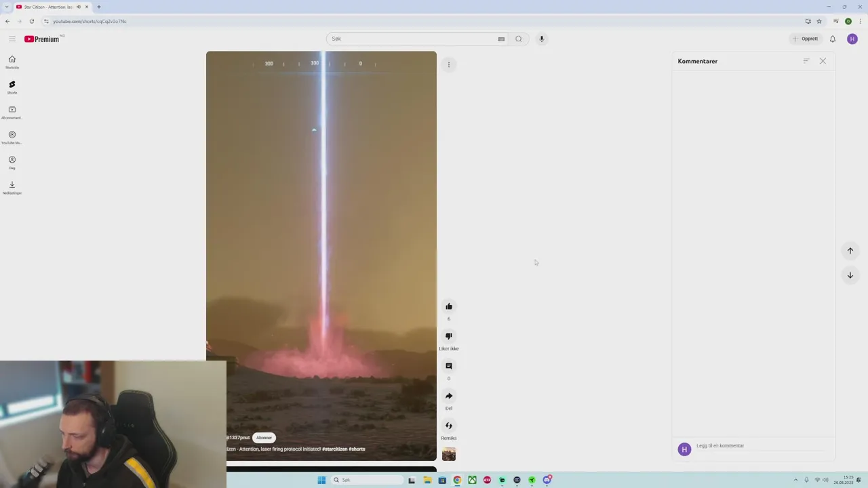Go to YouTube Premium home logo

point(42,39)
